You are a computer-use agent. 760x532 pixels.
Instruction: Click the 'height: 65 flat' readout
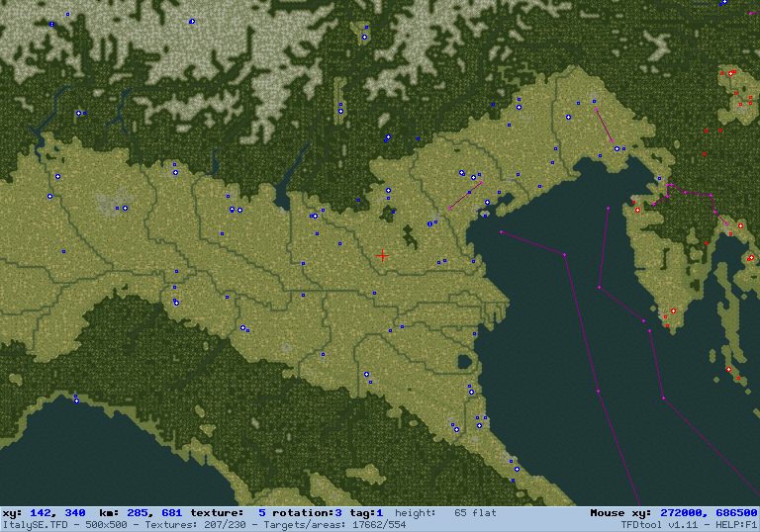pos(445,513)
